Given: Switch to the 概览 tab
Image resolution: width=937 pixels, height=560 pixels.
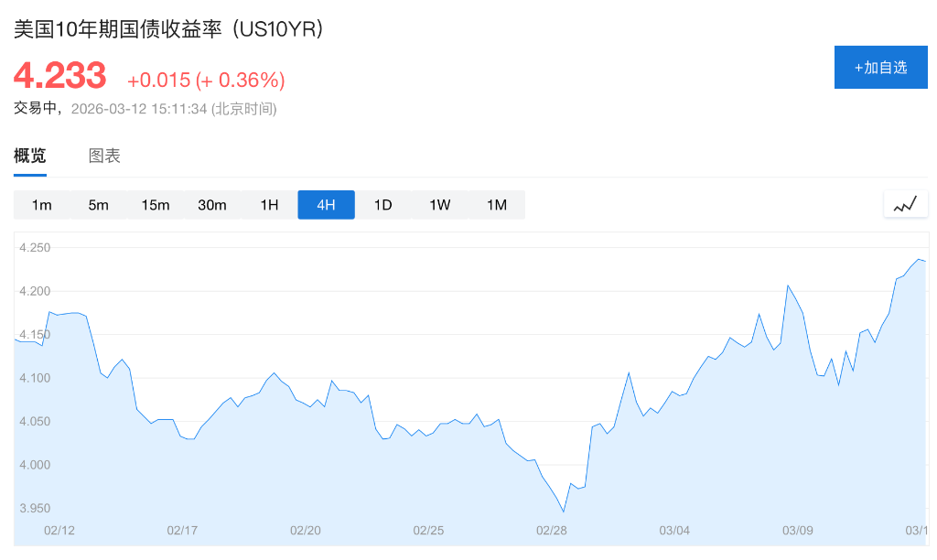Looking at the screenshot, I should tap(29, 156).
